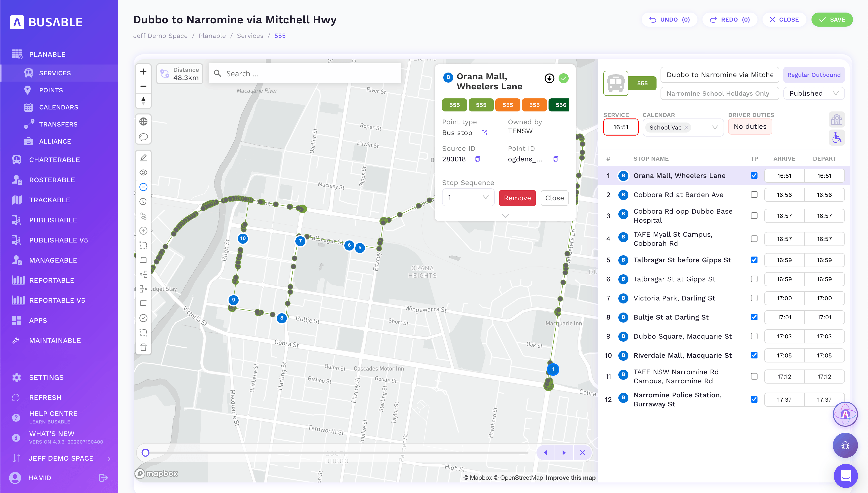The width and height of the screenshot is (868, 493).
Task: Open Rosterable in the sidebar
Action: tap(52, 180)
